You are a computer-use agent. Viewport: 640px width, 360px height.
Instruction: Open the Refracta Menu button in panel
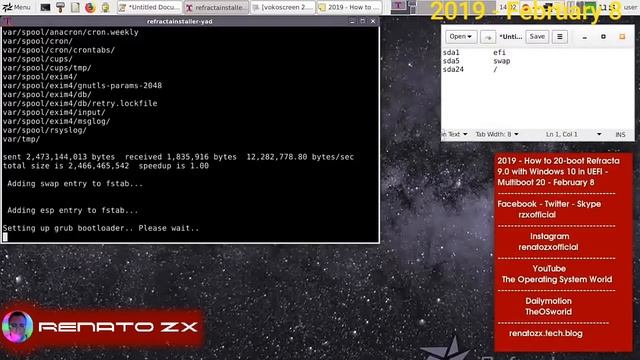16,7
